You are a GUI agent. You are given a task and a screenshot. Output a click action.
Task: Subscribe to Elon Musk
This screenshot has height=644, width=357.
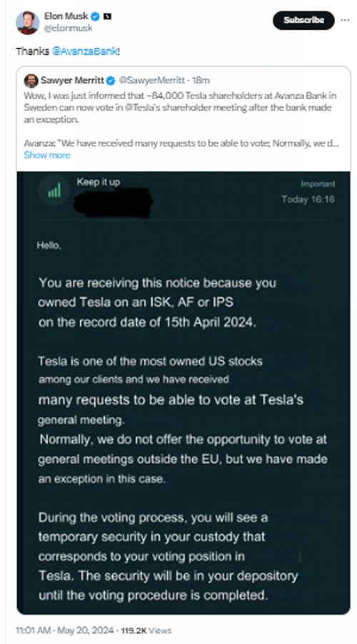coord(303,20)
